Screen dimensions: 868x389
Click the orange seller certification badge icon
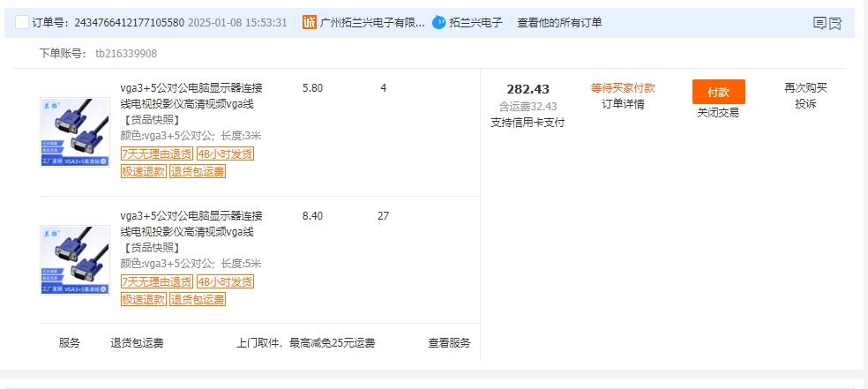coord(310,23)
